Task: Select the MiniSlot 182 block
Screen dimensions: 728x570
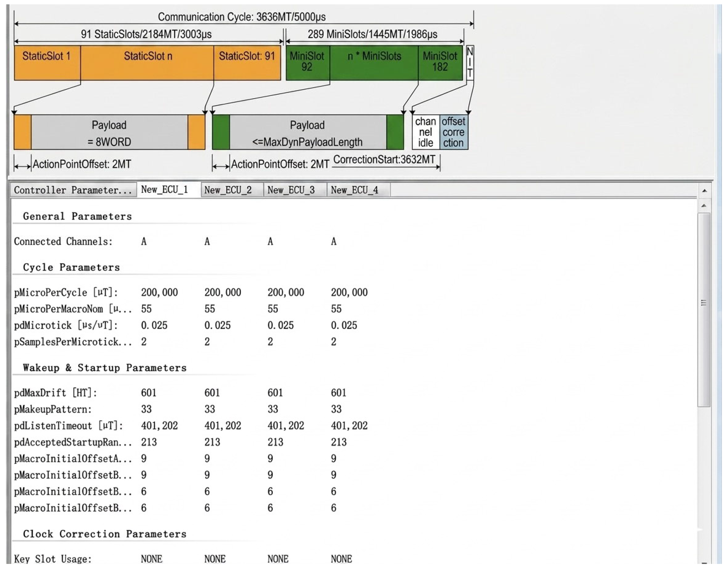Action: tap(440, 63)
